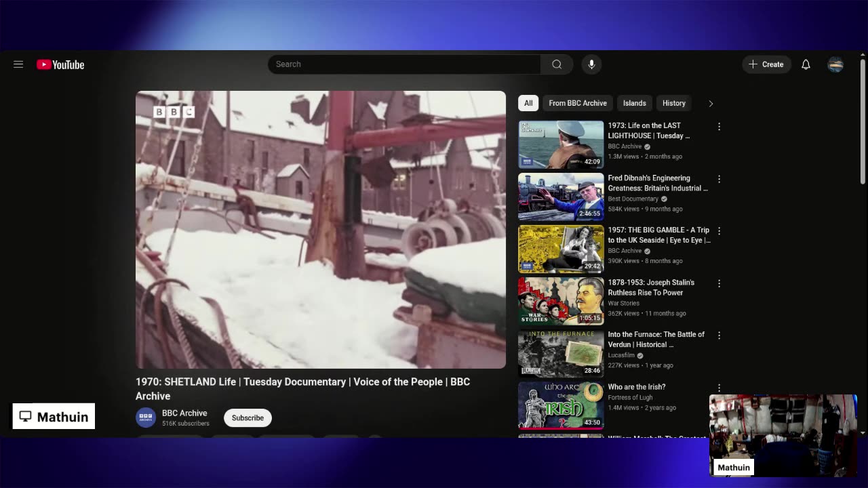This screenshot has width=868, height=488.
Task: Open the 'Who are the Irish?' title
Action: pos(637,387)
